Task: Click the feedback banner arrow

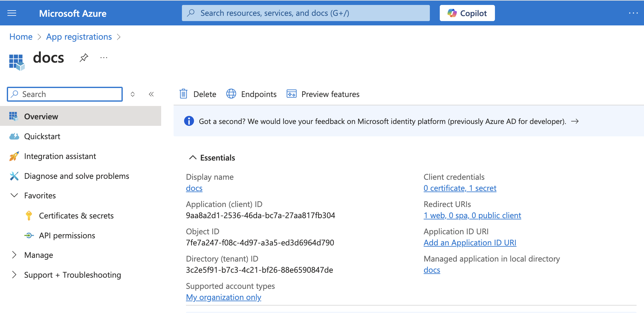Action: 575,121
